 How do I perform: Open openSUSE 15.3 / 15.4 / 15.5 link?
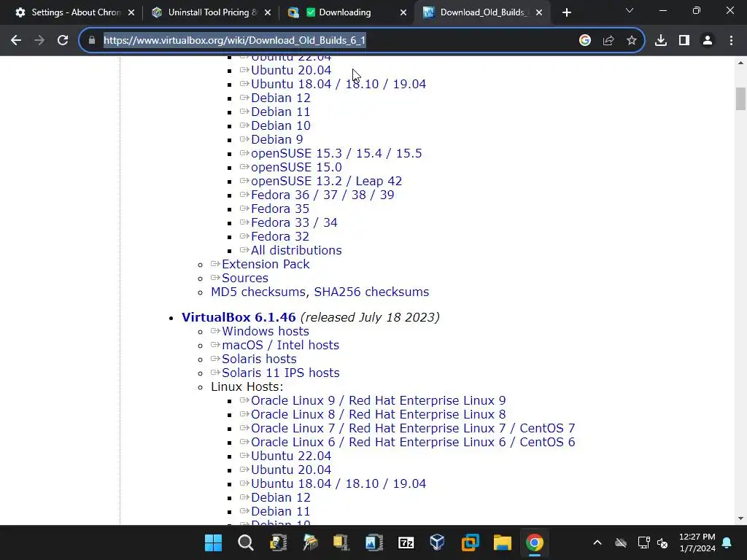336,153
